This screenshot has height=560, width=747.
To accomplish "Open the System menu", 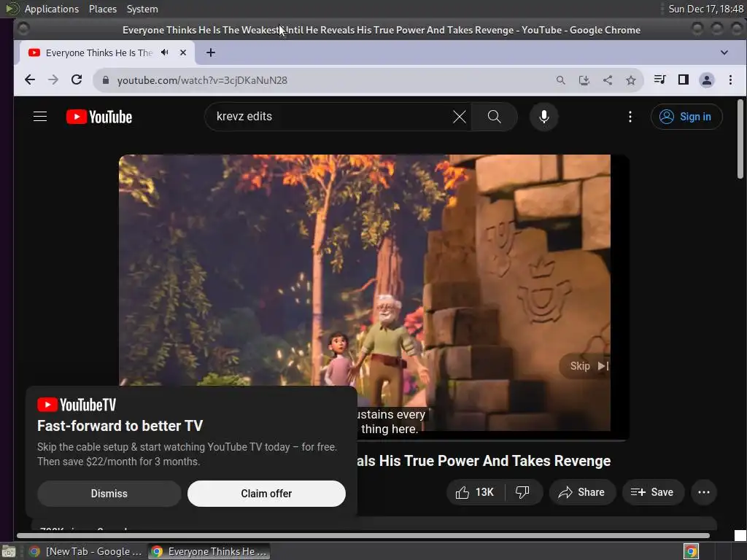I will click(142, 9).
